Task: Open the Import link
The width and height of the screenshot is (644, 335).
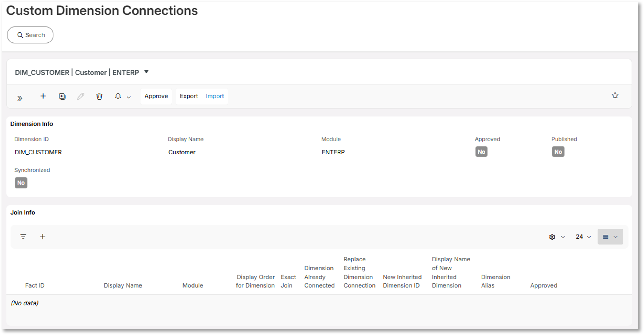Action: [x=215, y=96]
